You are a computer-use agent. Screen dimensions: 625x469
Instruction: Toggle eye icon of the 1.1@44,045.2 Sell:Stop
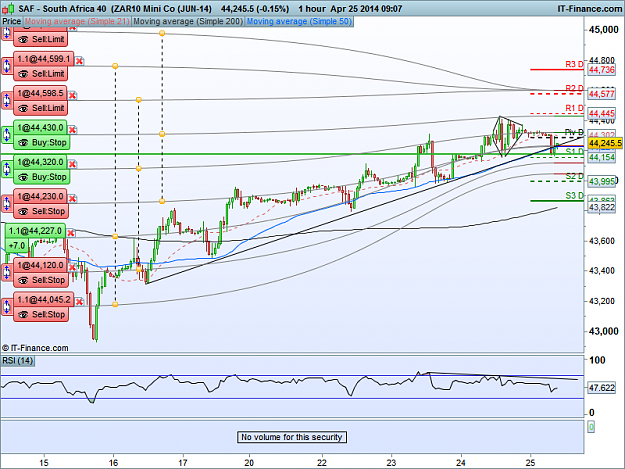click(x=23, y=314)
